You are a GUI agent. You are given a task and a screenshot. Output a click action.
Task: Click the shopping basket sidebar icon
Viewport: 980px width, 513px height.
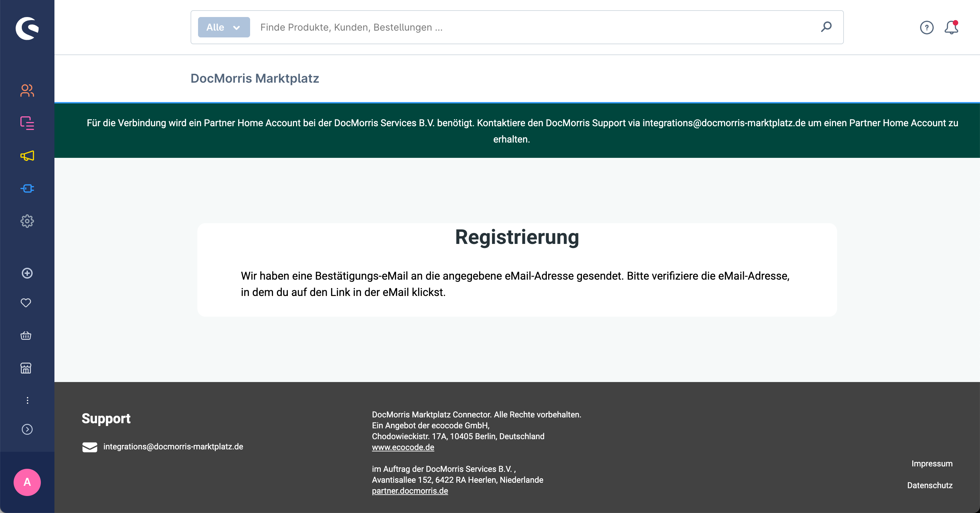point(26,335)
